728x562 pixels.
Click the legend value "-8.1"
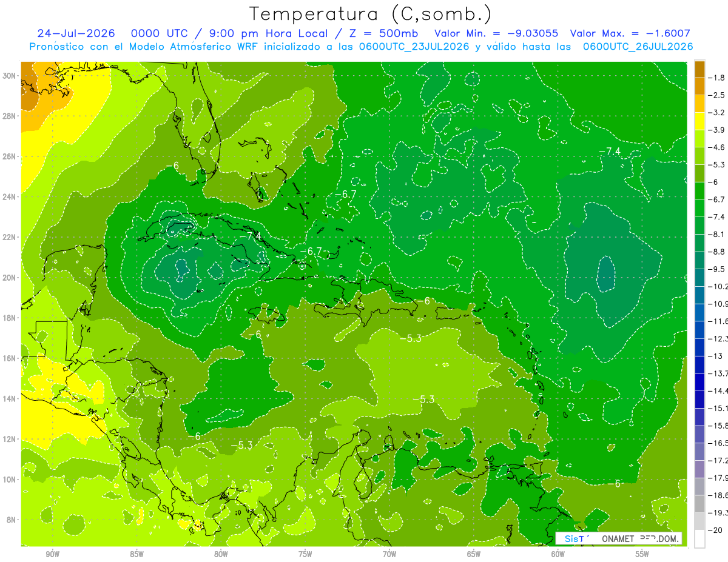(716, 234)
